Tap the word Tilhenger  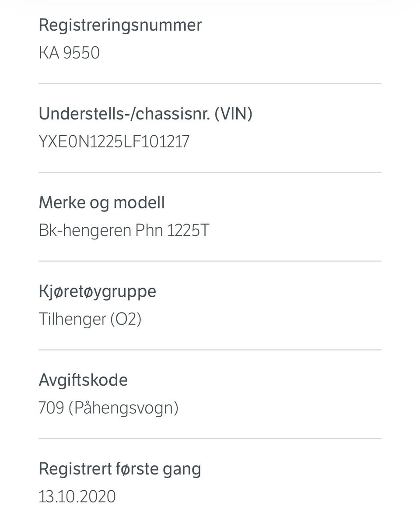click(72, 319)
